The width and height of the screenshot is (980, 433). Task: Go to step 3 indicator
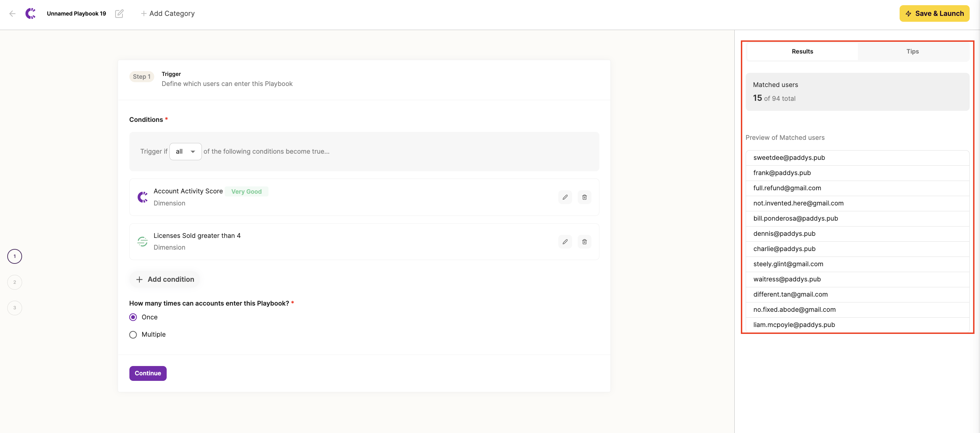[x=14, y=308]
